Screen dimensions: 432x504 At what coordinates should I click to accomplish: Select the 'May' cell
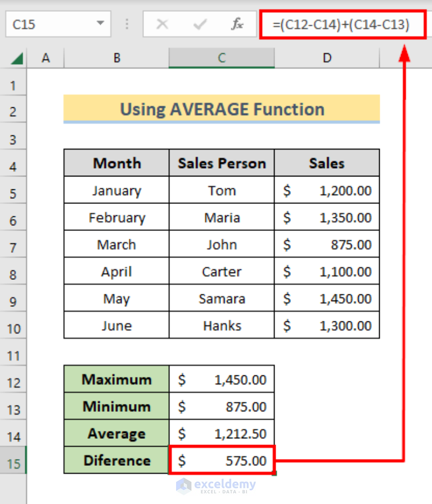coord(116,298)
